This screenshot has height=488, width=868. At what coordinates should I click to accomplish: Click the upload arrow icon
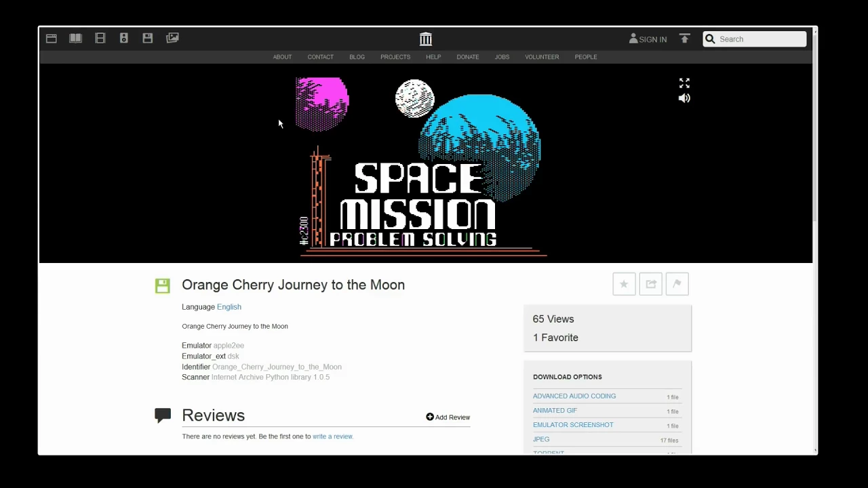click(x=684, y=39)
